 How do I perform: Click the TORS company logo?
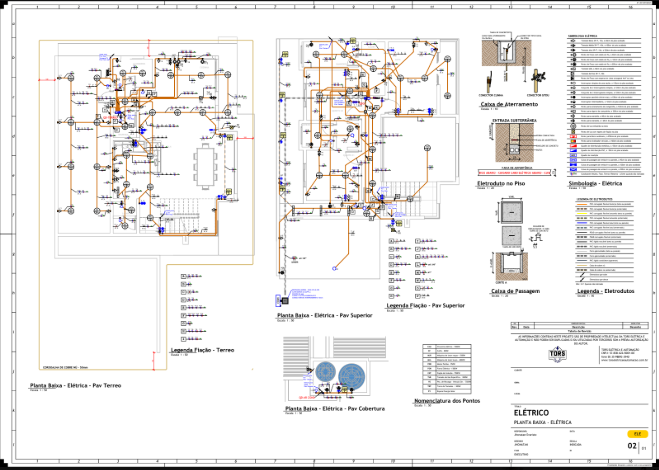click(x=557, y=354)
